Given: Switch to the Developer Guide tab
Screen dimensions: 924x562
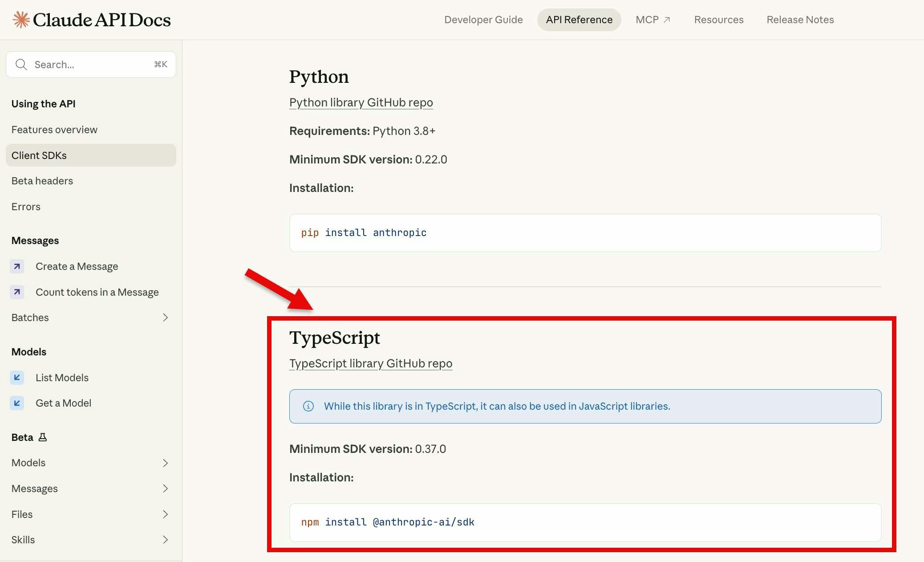Looking at the screenshot, I should click(x=483, y=20).
